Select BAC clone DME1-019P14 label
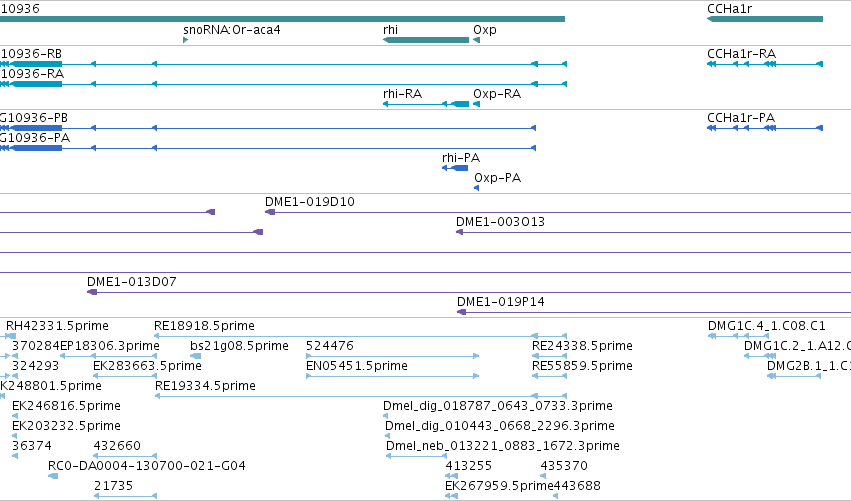The height and width of the screenshot is (501, 851). (x=500, y=302)
